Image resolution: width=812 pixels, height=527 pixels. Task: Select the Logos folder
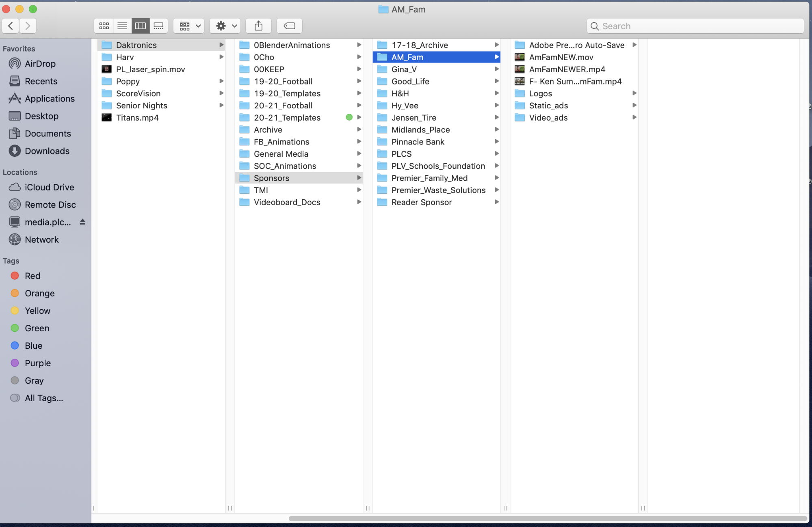[x=540, y=93]
